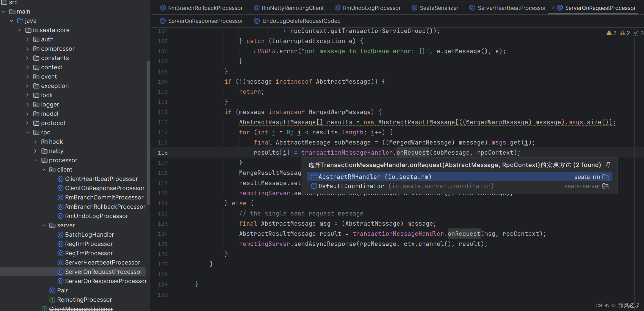Expand the model package

coord(27,114)
